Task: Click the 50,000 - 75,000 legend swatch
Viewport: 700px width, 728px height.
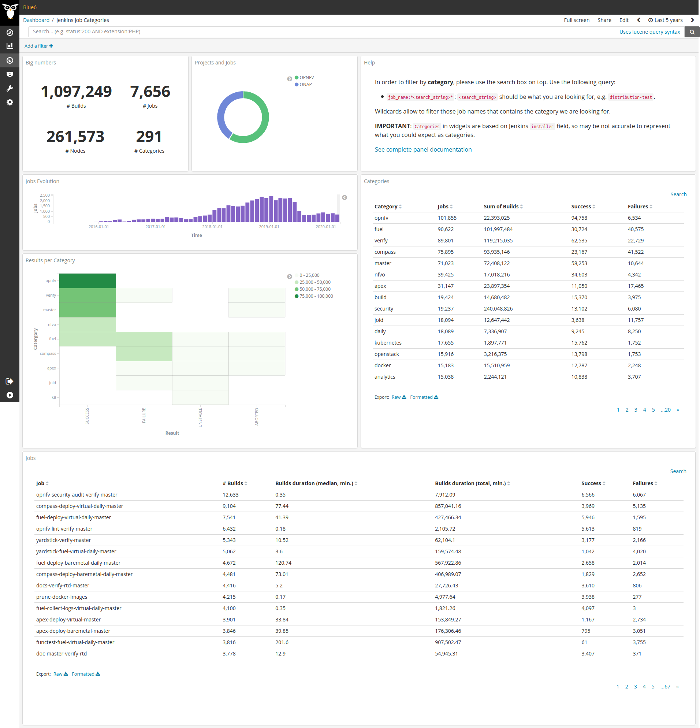Action: (297, 289)
